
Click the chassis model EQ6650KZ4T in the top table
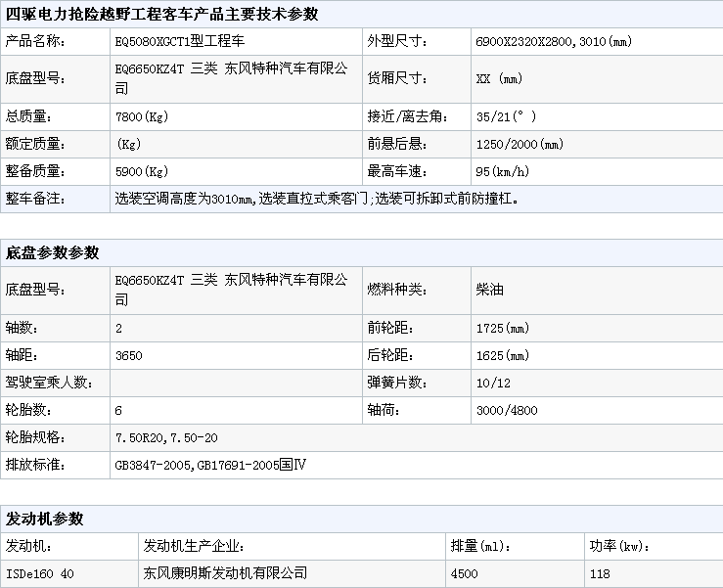point(150,69)
